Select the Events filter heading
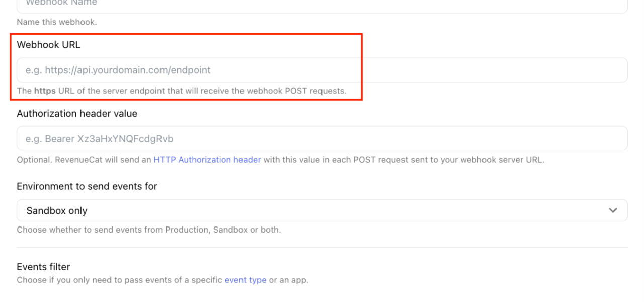This screenshot has height=302, width=644. [x=43, y=267]
